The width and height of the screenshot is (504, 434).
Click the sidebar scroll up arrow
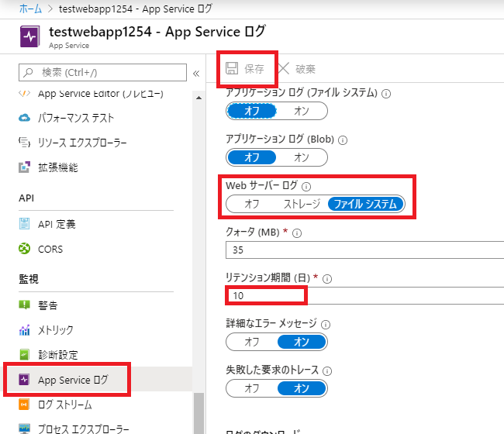tap(198, 98)
